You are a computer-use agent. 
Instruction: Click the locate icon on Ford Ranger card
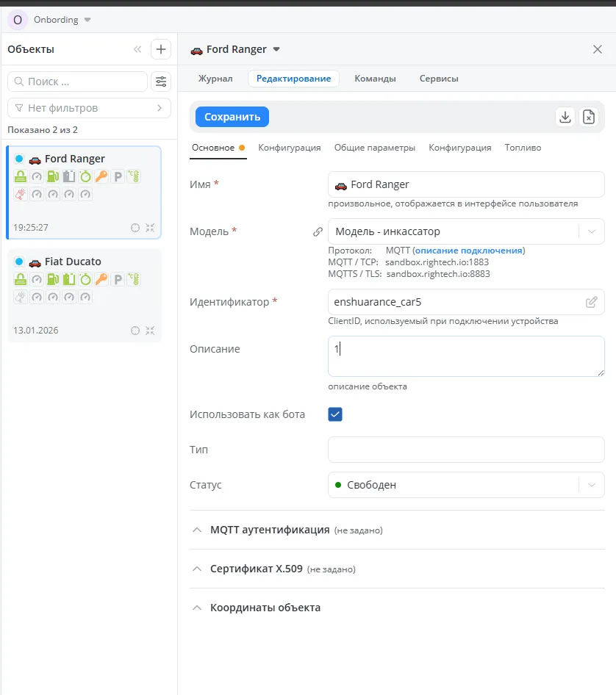click(135, 228)
